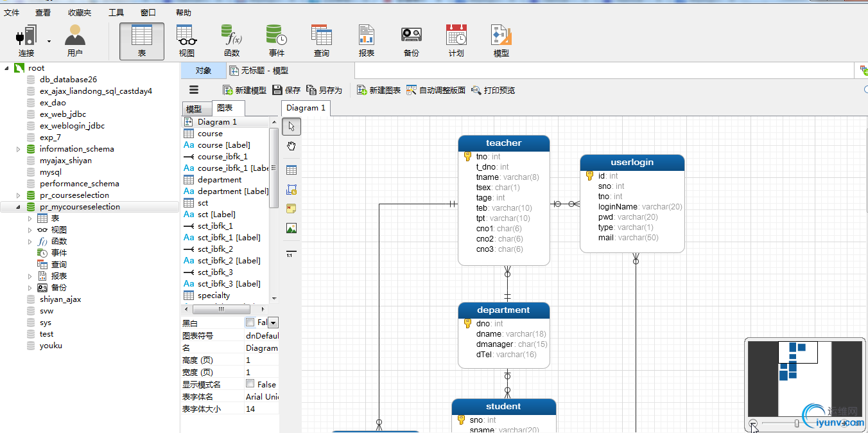The width and height of the screenshot is (868, 433).
Task: Open the 连接 connection tool
Action: click(26, 41)
